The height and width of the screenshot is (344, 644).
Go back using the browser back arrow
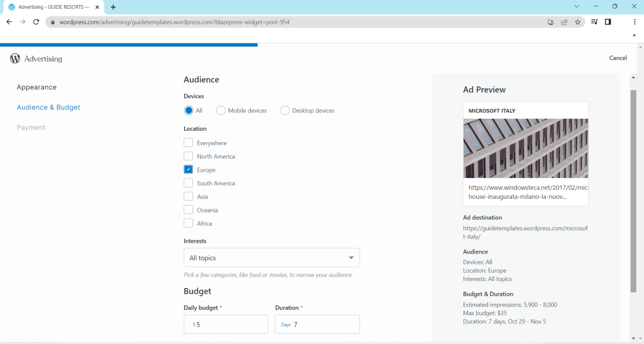pos(9,22)
